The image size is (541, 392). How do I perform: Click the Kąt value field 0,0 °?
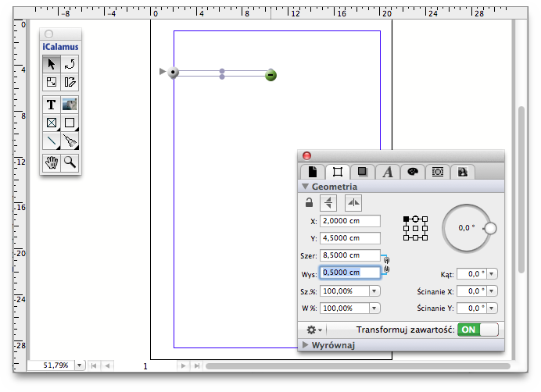tap(471, 274)
